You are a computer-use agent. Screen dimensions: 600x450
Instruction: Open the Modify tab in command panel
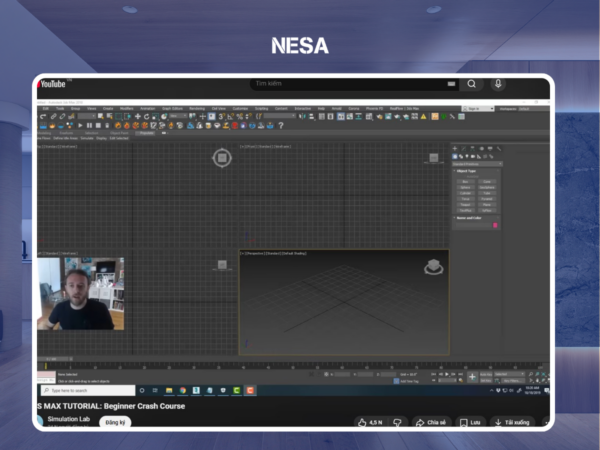point(463,149)
